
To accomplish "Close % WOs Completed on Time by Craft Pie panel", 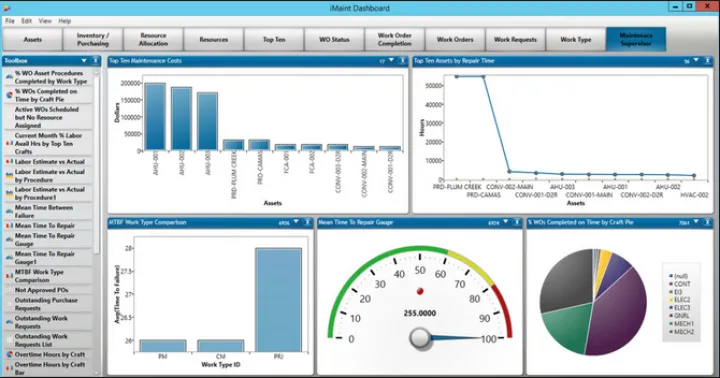I will pyautogui.click(x=708, y=222).
